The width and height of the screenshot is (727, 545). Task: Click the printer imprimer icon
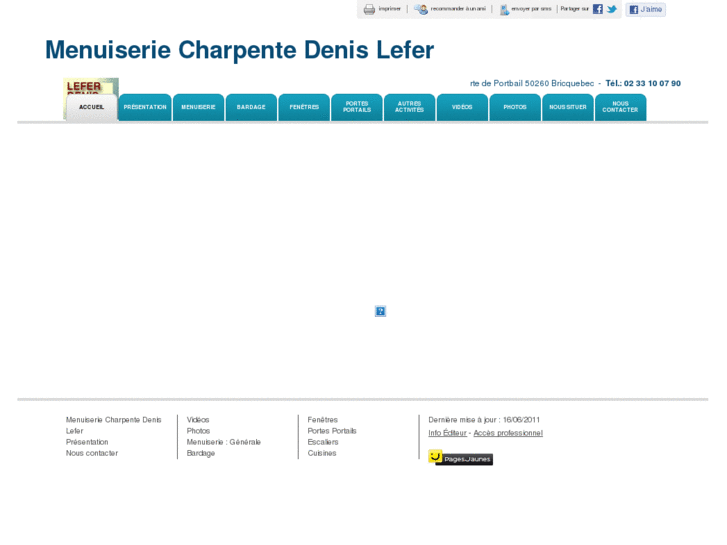coord(369,9)
